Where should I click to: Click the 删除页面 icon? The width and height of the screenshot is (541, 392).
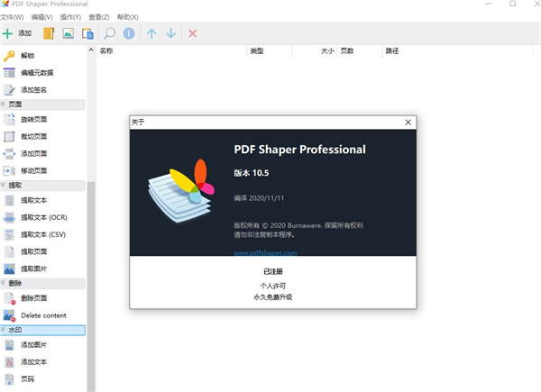(x=9, y=298)
